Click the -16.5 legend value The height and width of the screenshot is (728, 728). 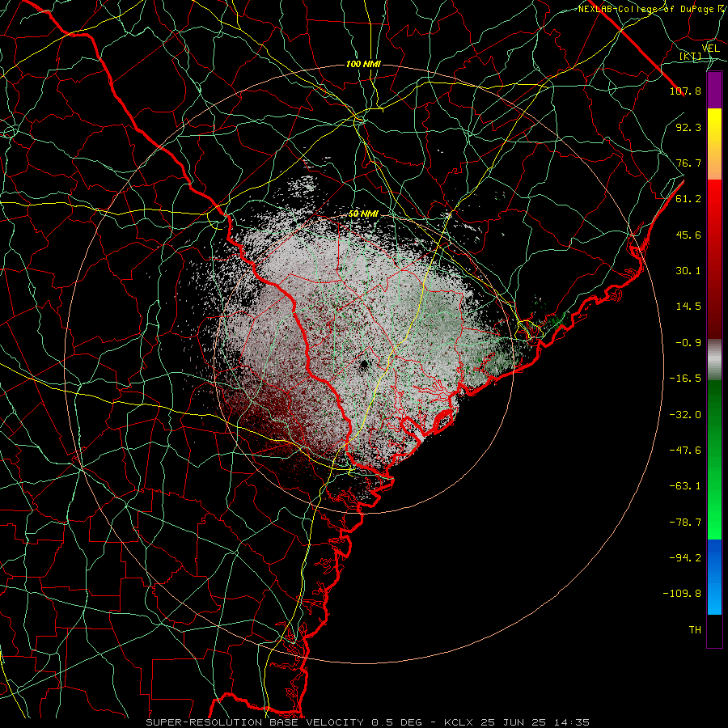[x=685, y=379]
